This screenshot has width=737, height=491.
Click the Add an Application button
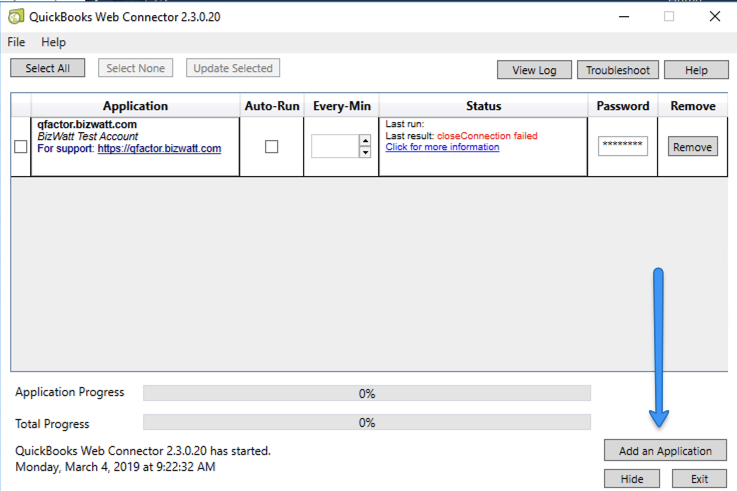(x=665, y=451)
